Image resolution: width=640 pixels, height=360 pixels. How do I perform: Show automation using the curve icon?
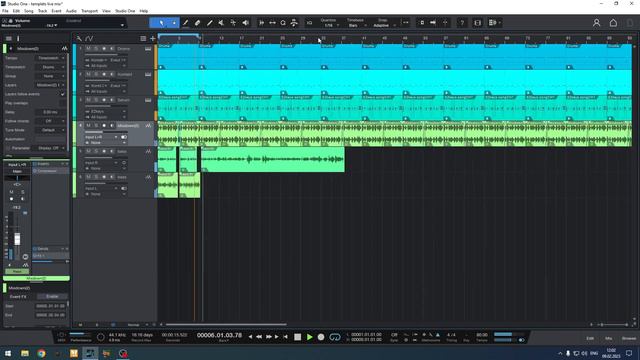pyautogui.click(x=89, y=38)
